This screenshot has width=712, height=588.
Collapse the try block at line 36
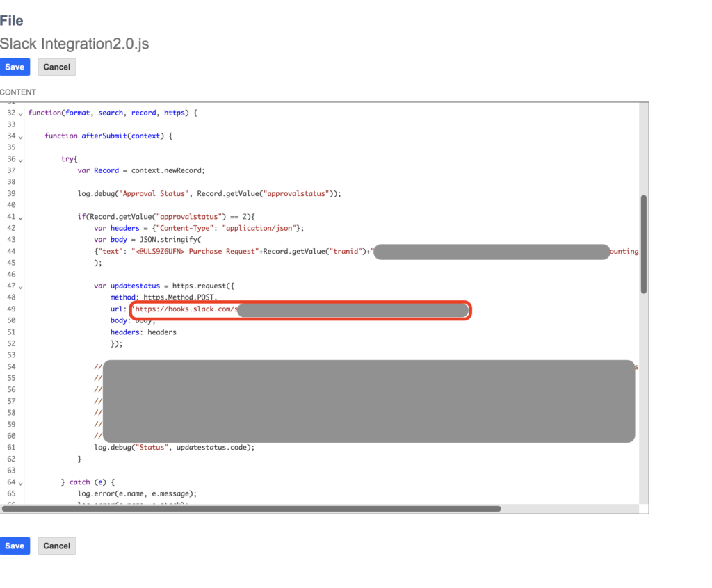tap(20, 160)
